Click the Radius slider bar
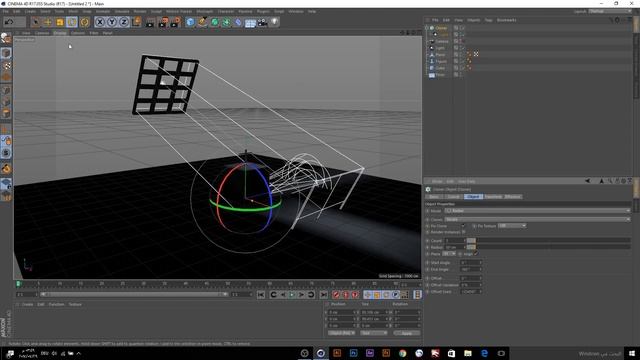Viewport: 640px width, 360px height. click(x=549, y=247)
